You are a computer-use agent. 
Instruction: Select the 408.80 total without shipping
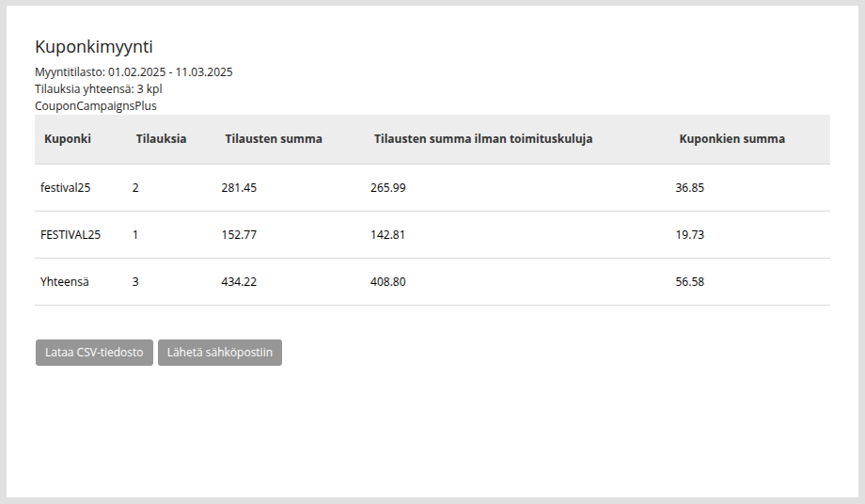point(387,282)
